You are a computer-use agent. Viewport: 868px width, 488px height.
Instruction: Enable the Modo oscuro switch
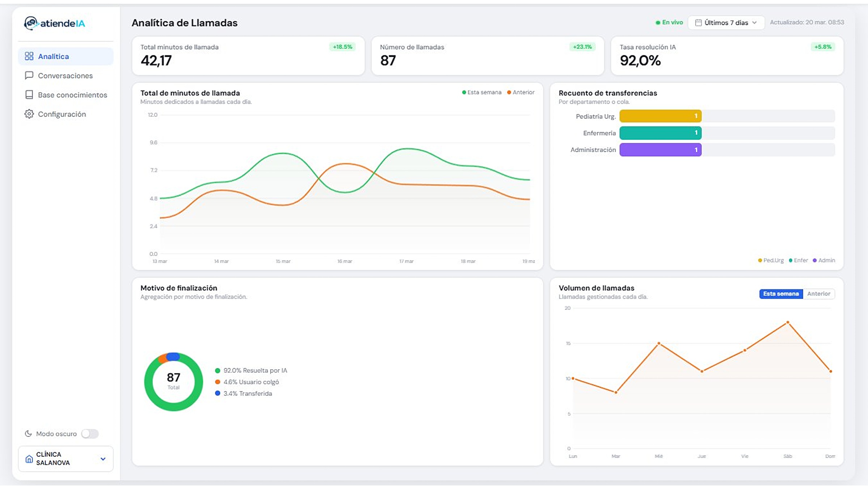90,434
